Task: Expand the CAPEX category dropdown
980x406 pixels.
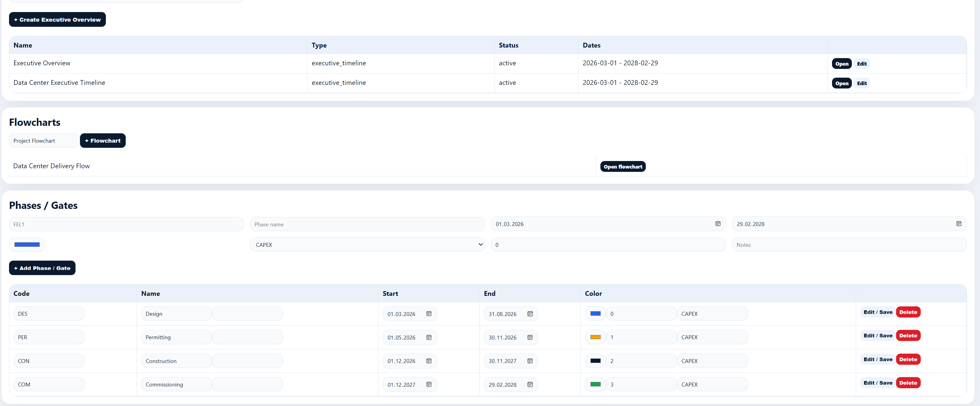Action: pyautogui.click(x=367, y=245)
